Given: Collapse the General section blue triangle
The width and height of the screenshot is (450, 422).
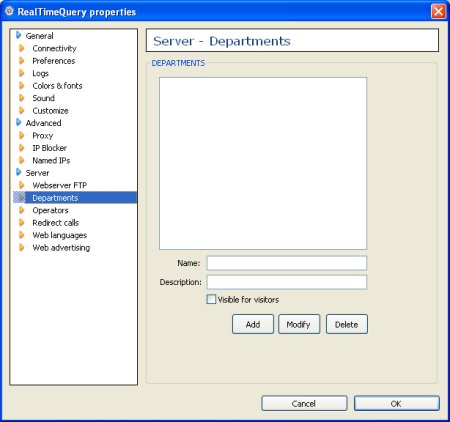Looking at the screenshot, I should pos(19,35).
